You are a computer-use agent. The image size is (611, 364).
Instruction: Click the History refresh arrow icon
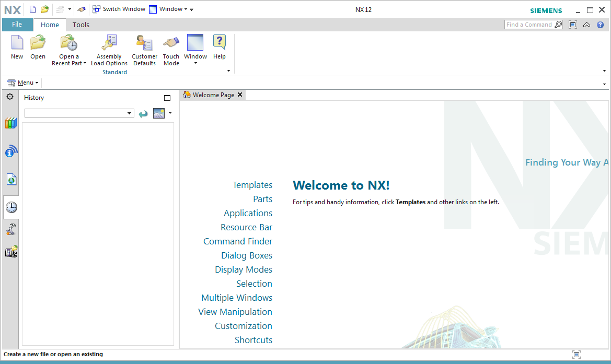tap(143, 114)
